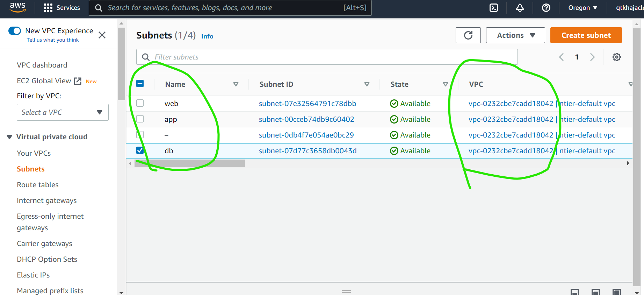This screenshot has width=644, height=295.
Task: Toggle the select-all subnets checkbox
Action: coord(140,84)
